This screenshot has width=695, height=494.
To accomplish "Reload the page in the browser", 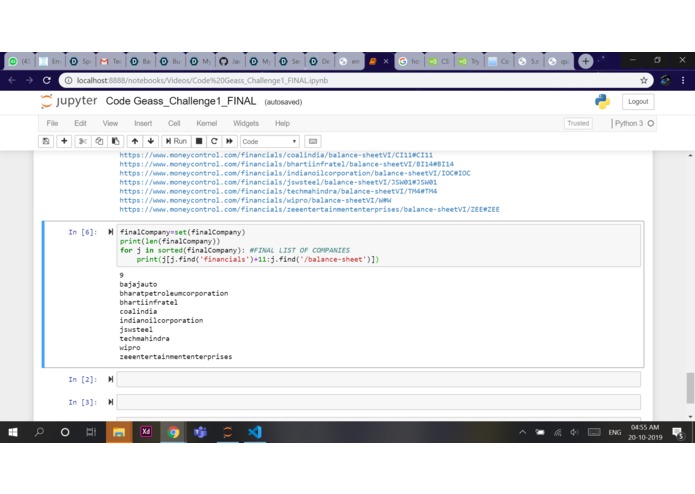I will 47,80.
